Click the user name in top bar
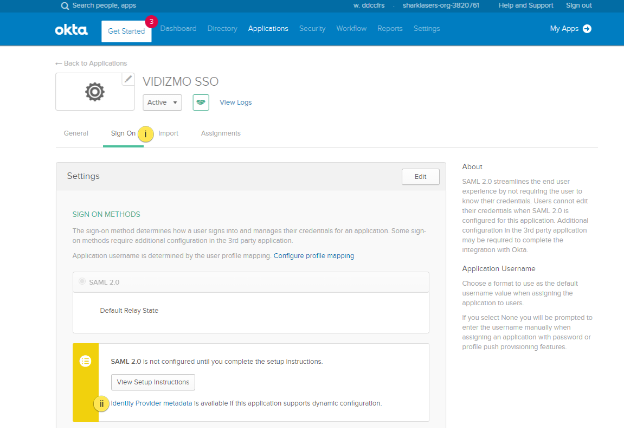Image resolution: width=624 pixels, height=429 pixels. point(369,6)
